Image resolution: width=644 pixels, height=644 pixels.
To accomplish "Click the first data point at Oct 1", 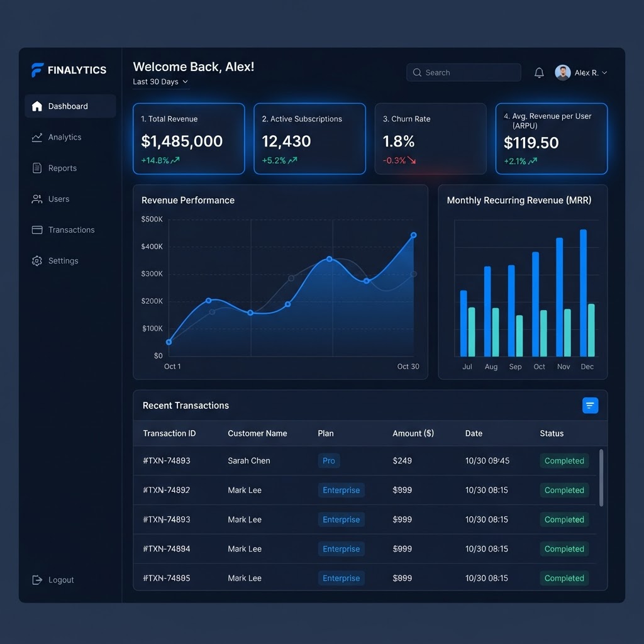I will pyautogui.click(x=169, y=342).
